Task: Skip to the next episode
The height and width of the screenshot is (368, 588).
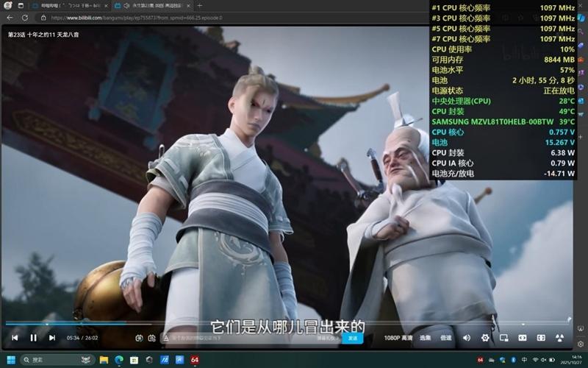Action: [52, 338]
